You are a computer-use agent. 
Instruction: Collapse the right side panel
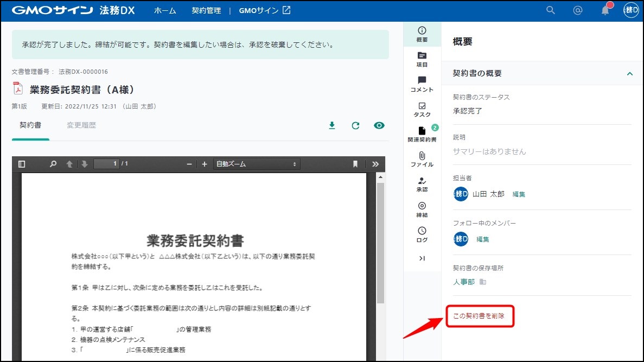point(422,258)
